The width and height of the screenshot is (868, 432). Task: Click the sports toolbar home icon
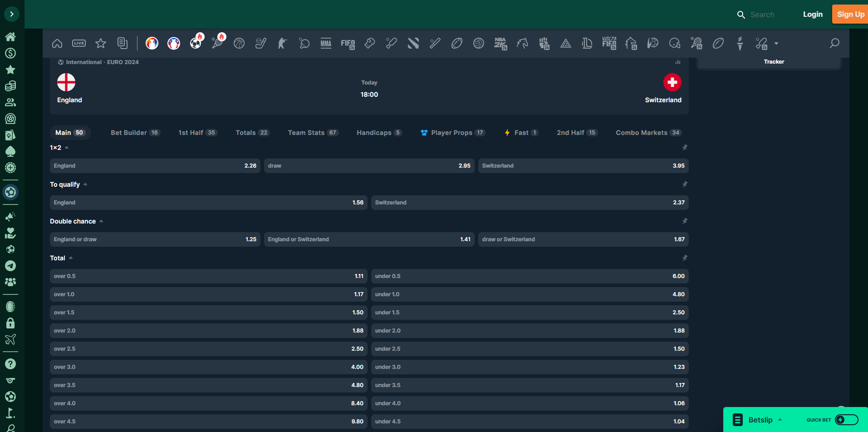click(57, 43)
